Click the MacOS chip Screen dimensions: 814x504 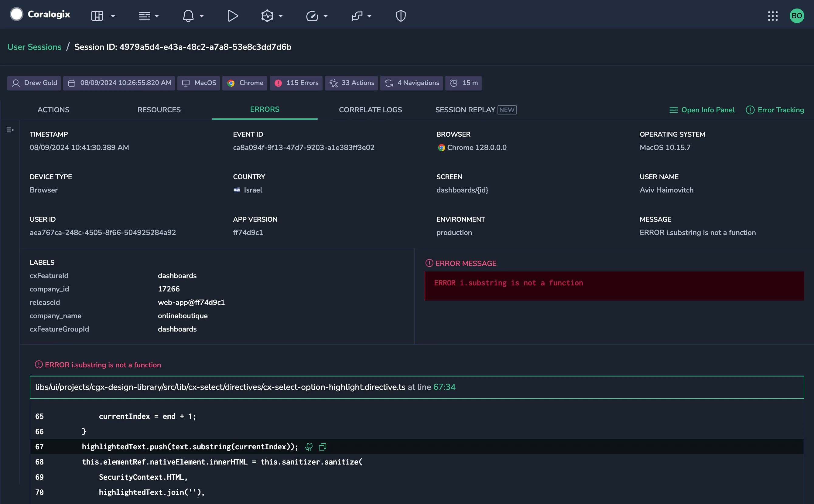(x=199, y=83)
